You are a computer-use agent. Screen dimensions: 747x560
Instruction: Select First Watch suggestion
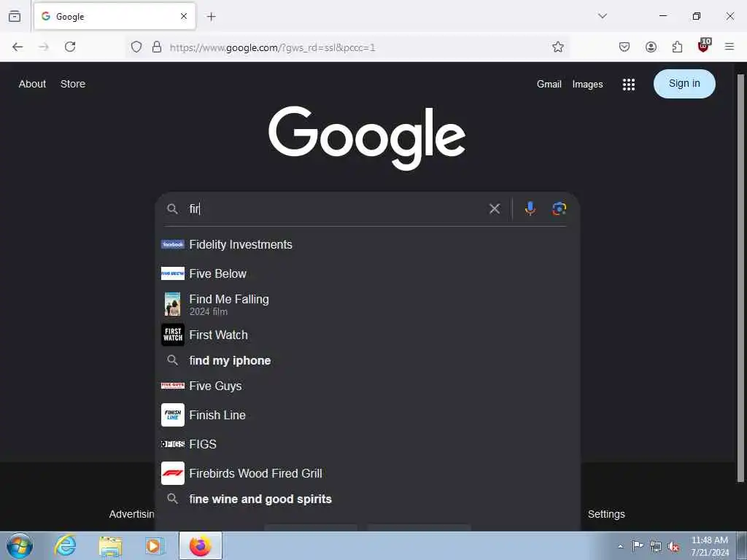[367, 335]
